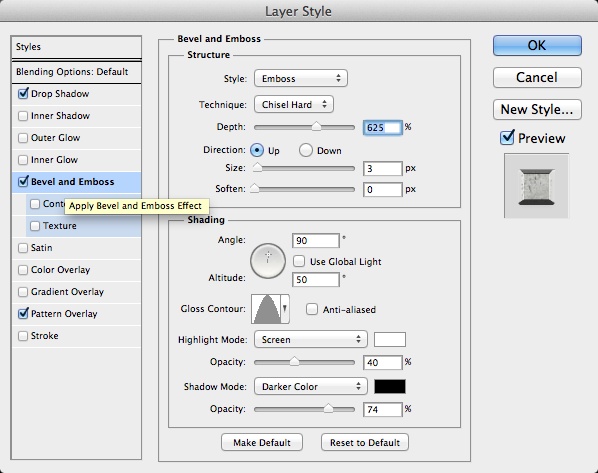The image size is (598, 473).
Task: Check Use Global Light
Action: [299, 261]
